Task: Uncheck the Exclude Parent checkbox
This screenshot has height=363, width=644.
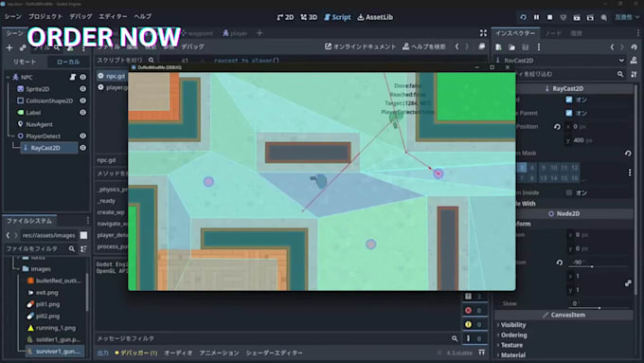Action: pyautogui.click(x=569, y=113)
